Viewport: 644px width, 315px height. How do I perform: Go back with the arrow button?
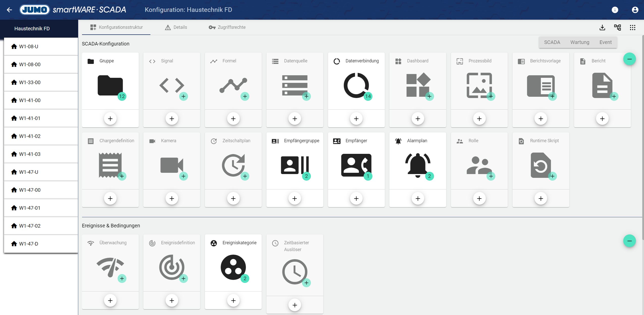[9, 10]
